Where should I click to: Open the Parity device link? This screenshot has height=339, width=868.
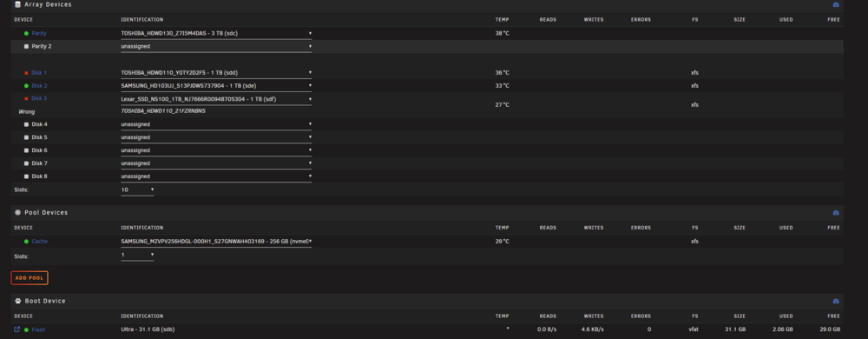(x=39, y=33)
